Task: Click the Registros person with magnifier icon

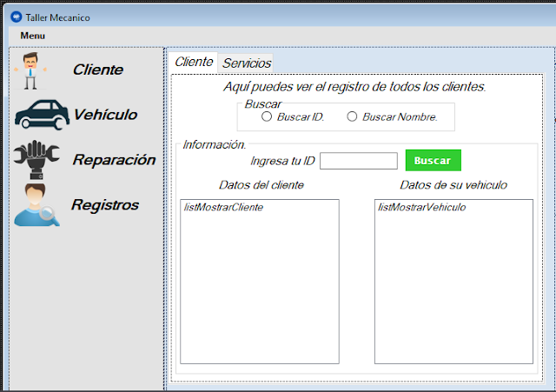Action: pos(36,204)
